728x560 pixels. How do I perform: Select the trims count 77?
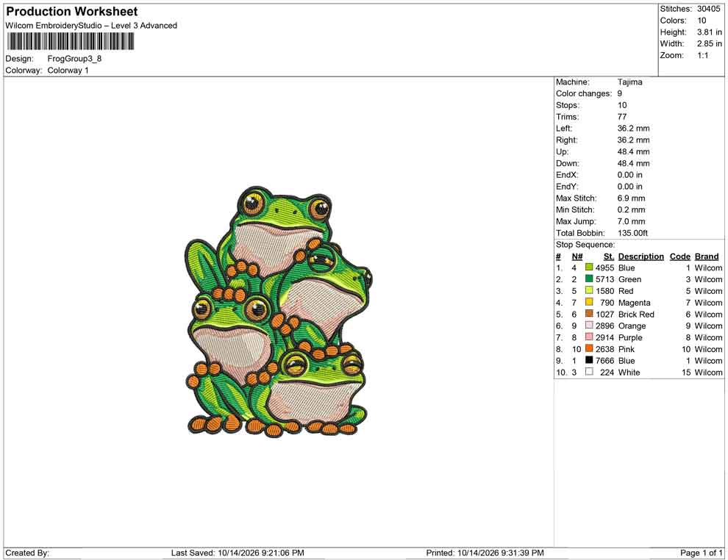[x=622, y=117]
